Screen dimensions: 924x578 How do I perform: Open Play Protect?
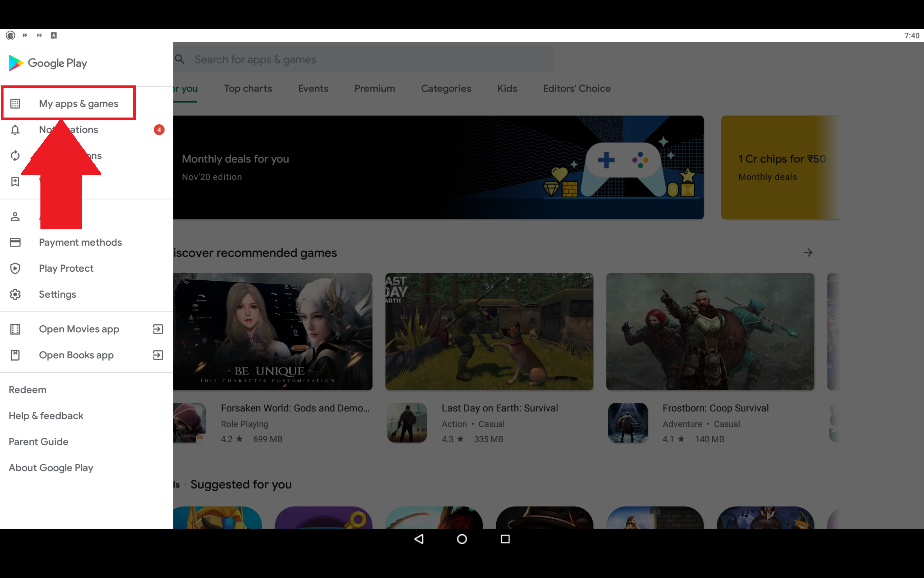(x=87, y=268)
